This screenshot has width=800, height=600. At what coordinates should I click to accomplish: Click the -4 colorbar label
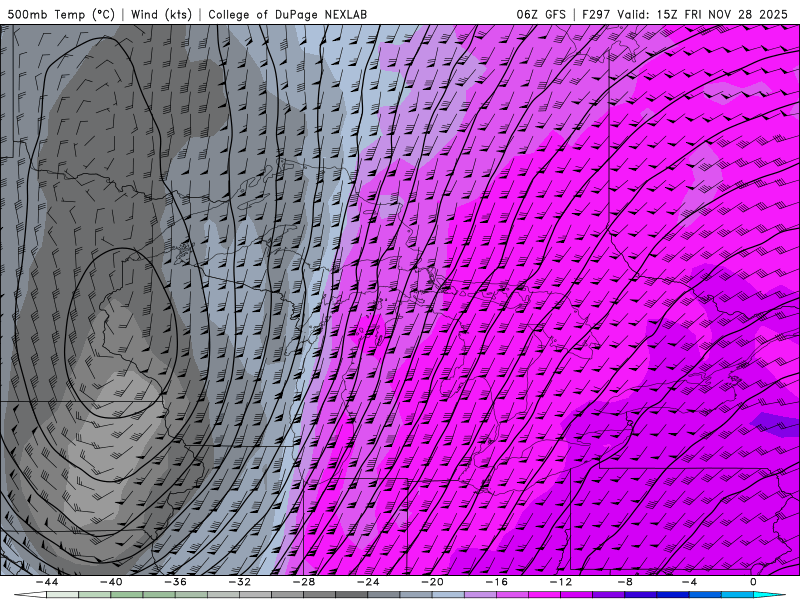coord(690,582)
